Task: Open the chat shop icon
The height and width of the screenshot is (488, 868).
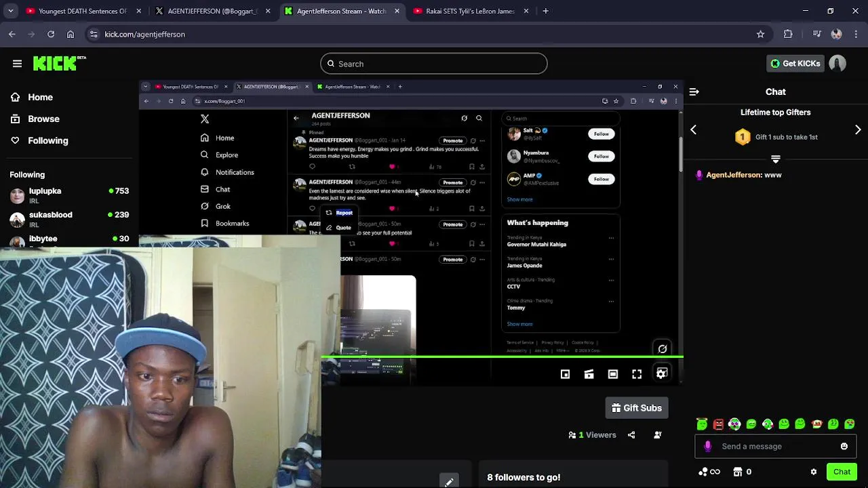Action: point(738,472)
